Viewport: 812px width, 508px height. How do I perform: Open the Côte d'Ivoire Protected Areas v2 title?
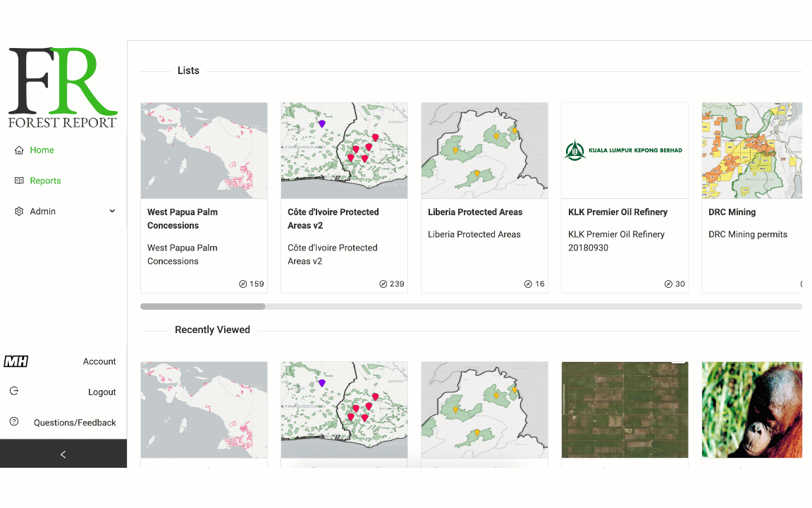click(x=333, y=219)
